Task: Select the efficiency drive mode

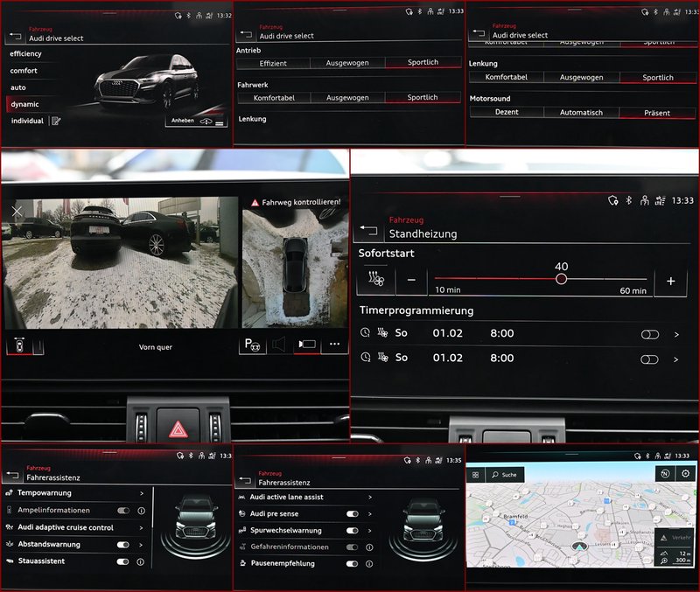Action: coord(26,53)
